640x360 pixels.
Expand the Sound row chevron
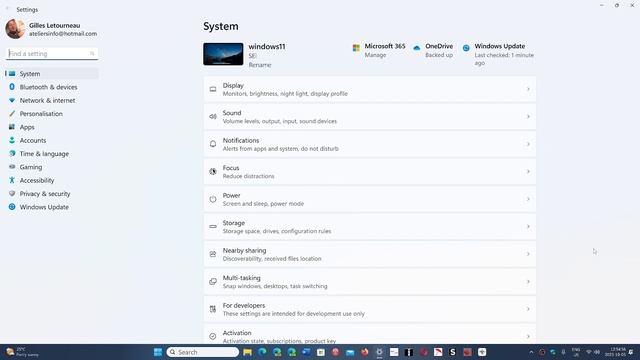click(528, 116)
